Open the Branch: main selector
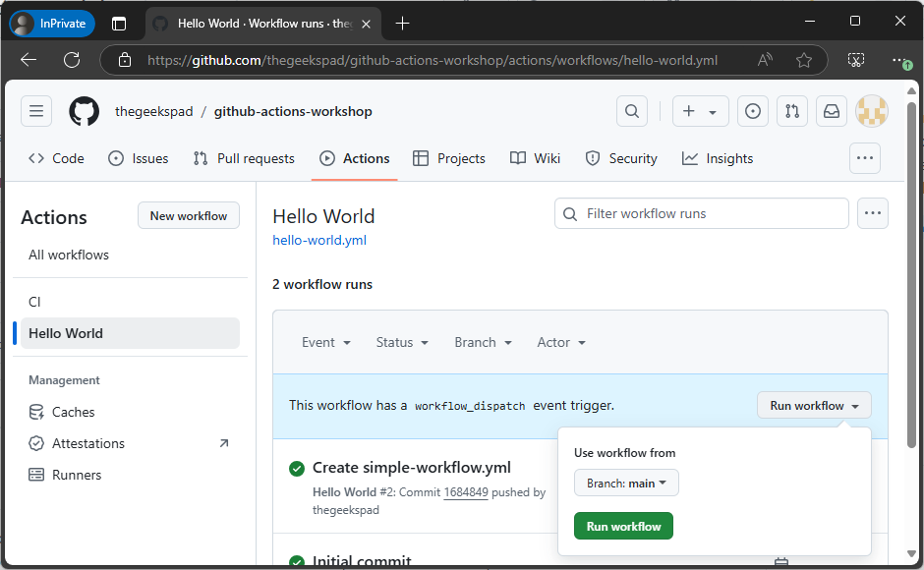Image resolution: width=924 pixels, height=570 pixels. pos(626,483)
